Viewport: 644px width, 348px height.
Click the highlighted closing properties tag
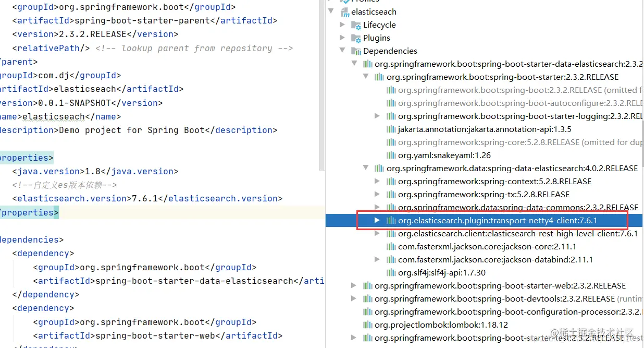(x=28, y=212)
